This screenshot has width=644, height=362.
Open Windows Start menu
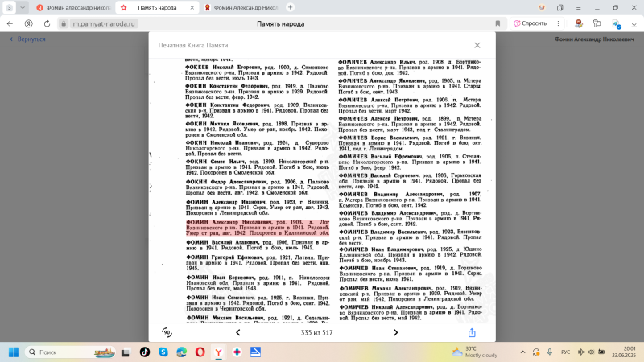(x=14, y=352)
